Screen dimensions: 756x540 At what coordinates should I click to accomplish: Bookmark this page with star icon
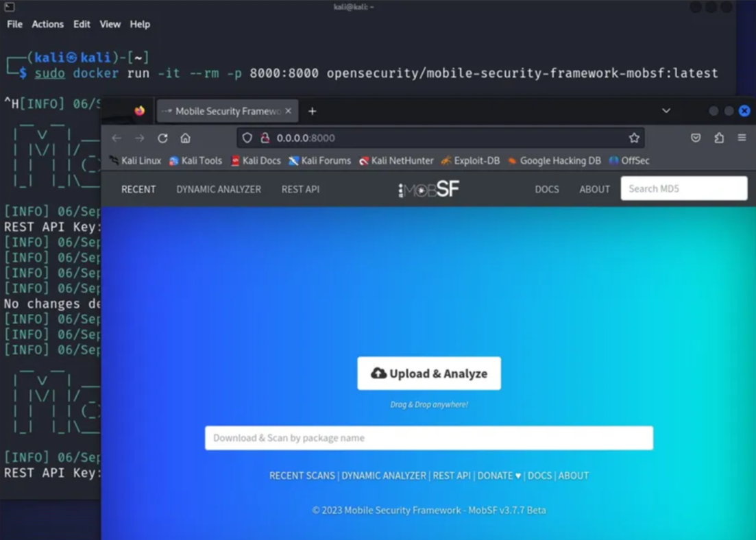click(634, 138)
